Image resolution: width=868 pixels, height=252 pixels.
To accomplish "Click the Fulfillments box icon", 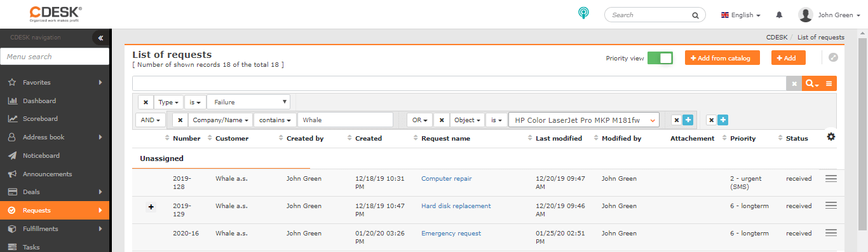I will [11, 228].
